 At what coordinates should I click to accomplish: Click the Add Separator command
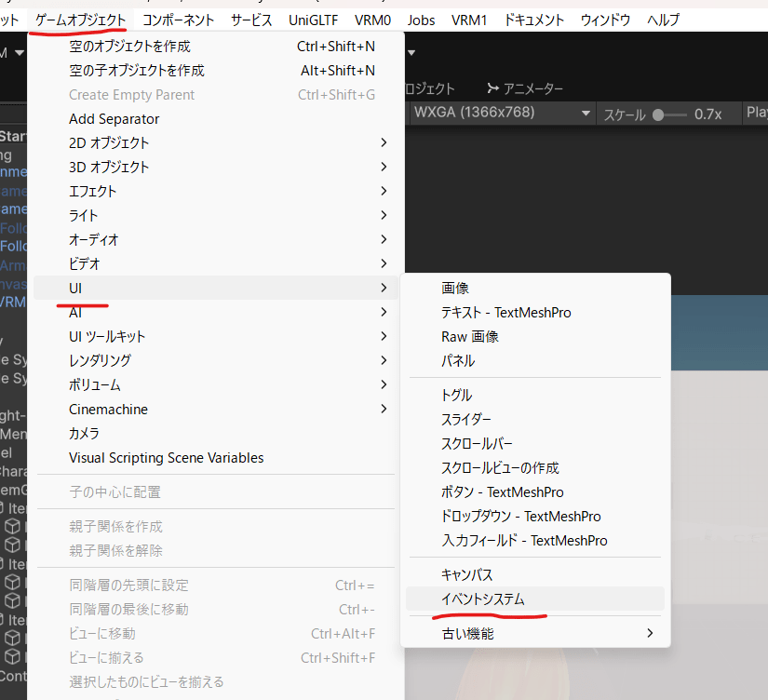tap(113, 118)
